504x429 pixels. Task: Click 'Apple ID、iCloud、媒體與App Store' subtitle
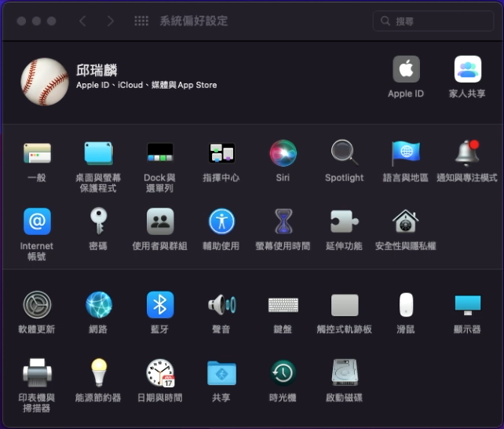147,85
